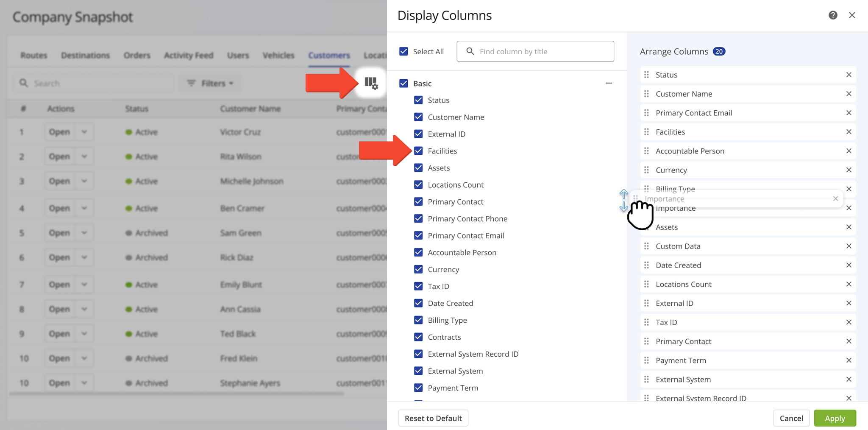Grab the drag handle of Date Created row
The image size is (868, 430).
point(646,265)
